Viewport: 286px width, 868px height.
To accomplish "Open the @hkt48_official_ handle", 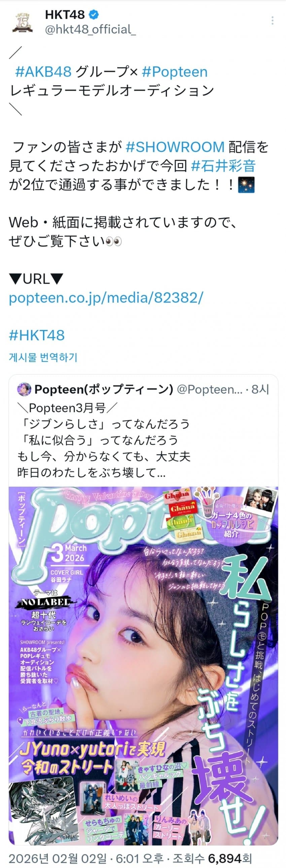I will coord(91,30).
